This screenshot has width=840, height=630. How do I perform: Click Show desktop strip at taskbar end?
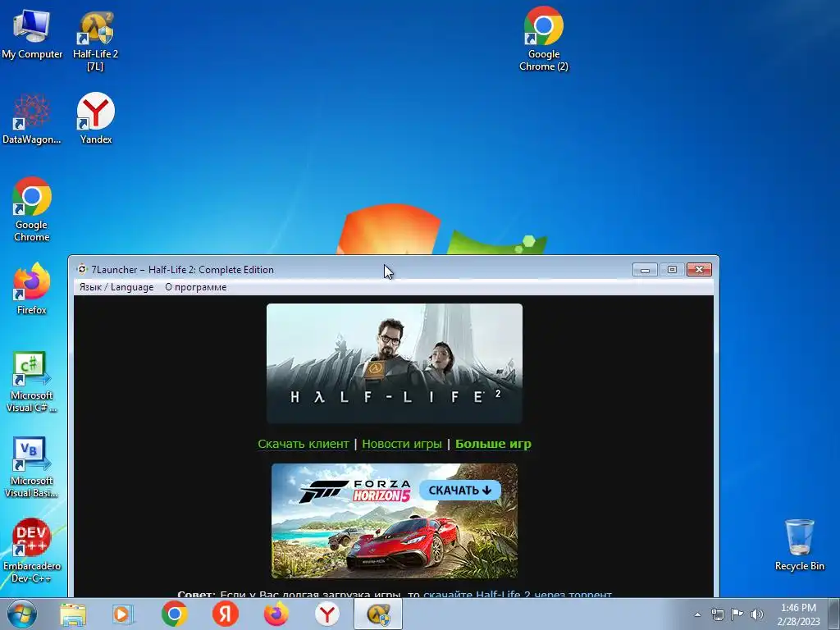(834, 614)
